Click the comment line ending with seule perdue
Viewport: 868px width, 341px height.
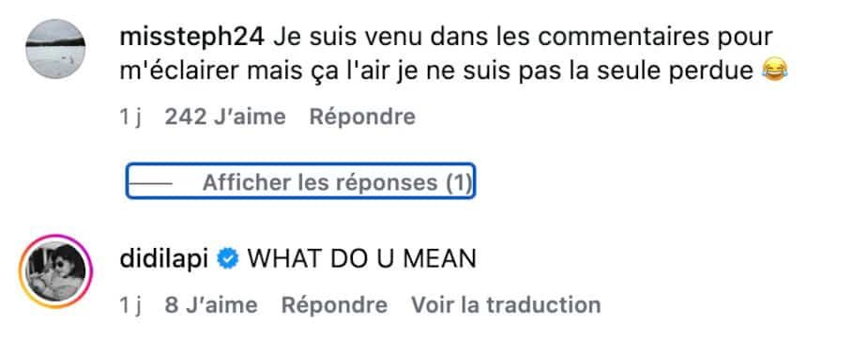coord(437,70)
